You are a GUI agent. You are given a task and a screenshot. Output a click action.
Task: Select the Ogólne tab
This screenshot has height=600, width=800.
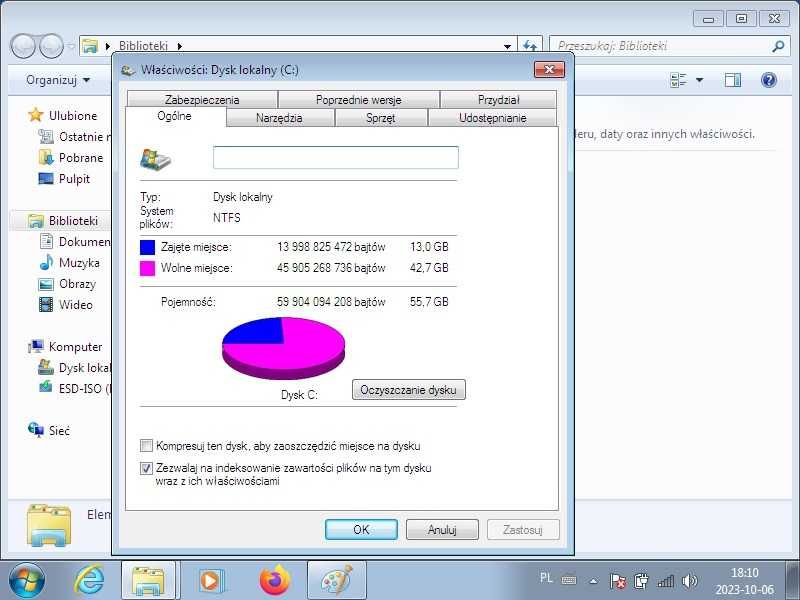pos(174,116)
